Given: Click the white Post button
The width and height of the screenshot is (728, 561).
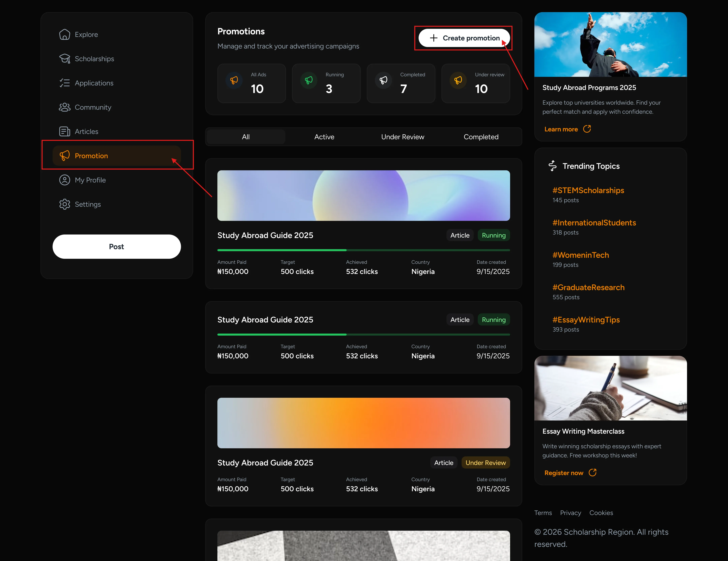Looking at the screenshot, I should pyautogui.click(x=117, y=246).
